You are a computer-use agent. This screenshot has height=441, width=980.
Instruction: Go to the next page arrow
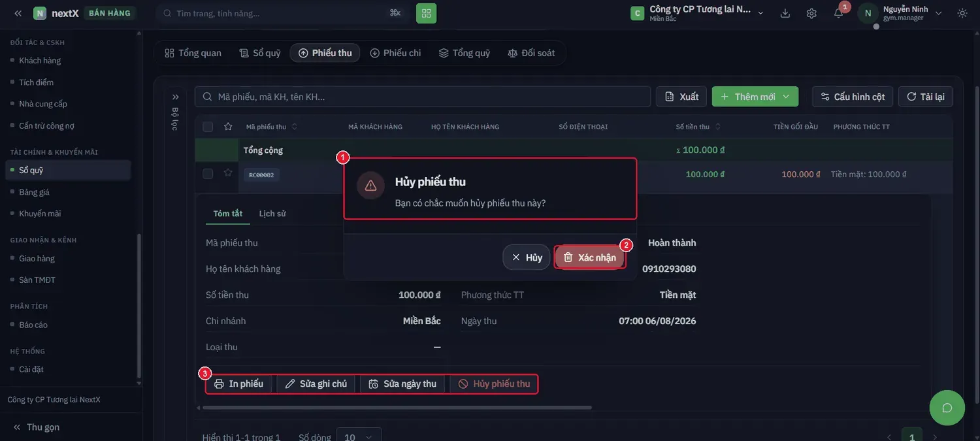[x=935, y=437]
